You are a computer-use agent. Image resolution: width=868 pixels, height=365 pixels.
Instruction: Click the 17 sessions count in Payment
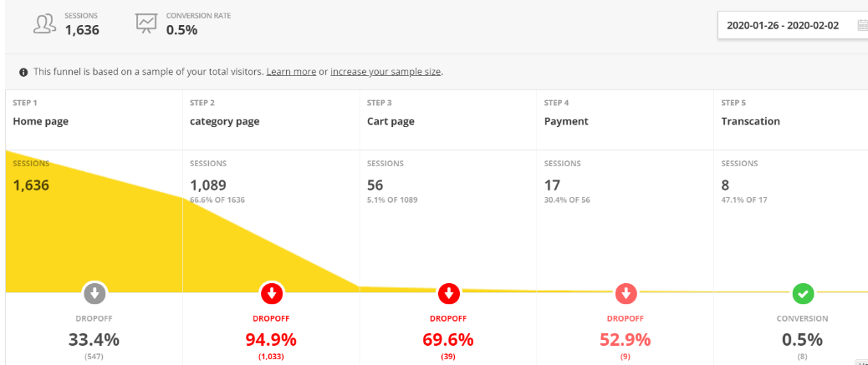coord(552,185)
